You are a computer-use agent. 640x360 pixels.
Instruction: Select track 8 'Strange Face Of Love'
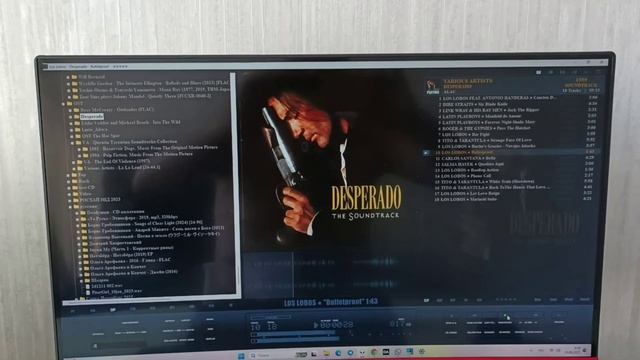pos(517,140)
